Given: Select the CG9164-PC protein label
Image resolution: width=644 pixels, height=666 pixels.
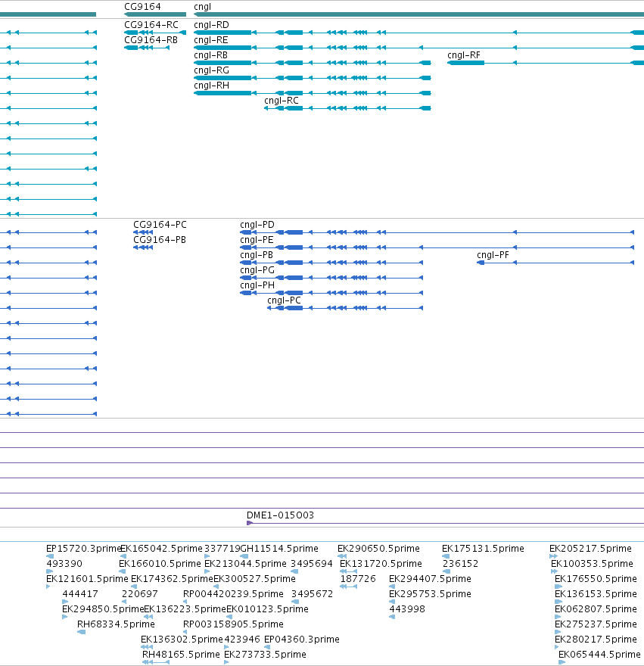Looking at the screenshot, I should (160, 224).
